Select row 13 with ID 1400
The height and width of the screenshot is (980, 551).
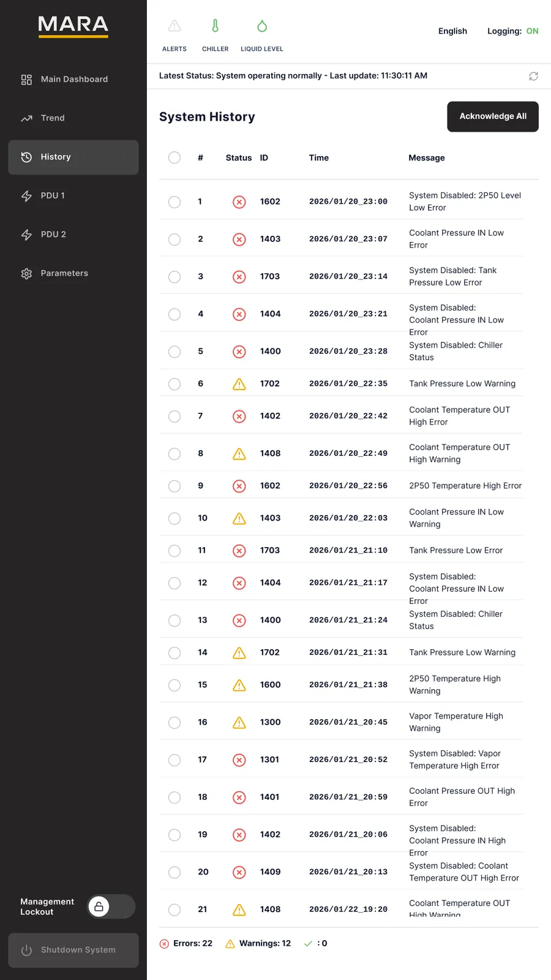174,620
